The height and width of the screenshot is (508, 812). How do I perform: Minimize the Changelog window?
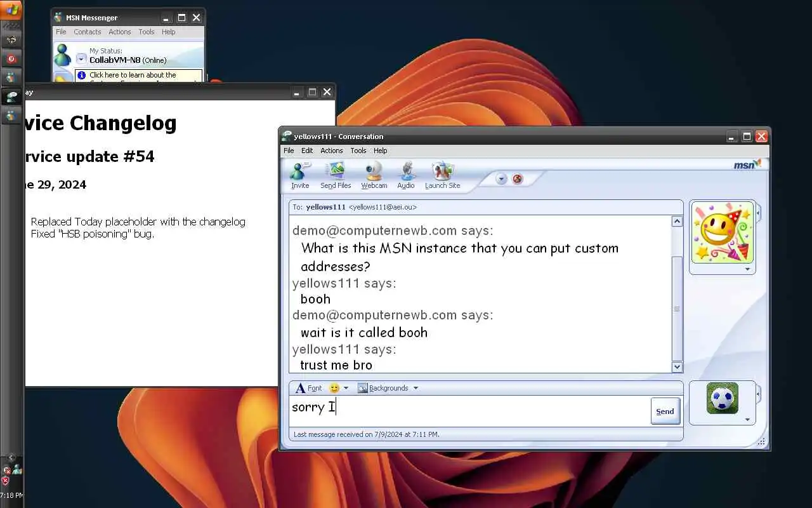point(297,92)
